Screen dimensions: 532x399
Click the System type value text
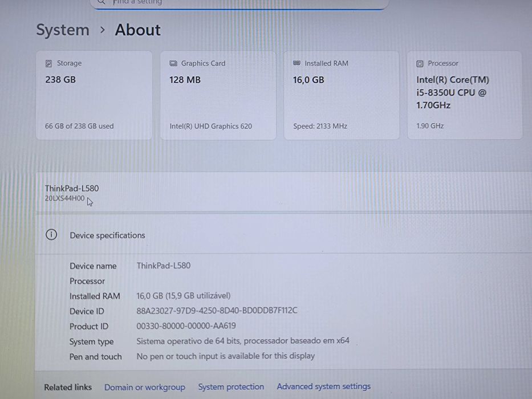tap(242, 341)
